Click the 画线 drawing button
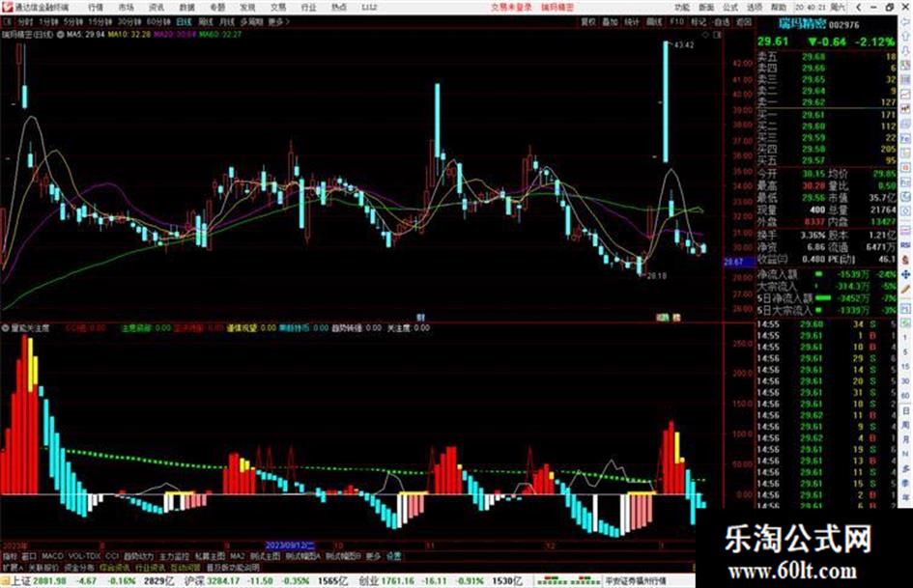The width and height of the screenshot is (913, 588). pos(654,21)
